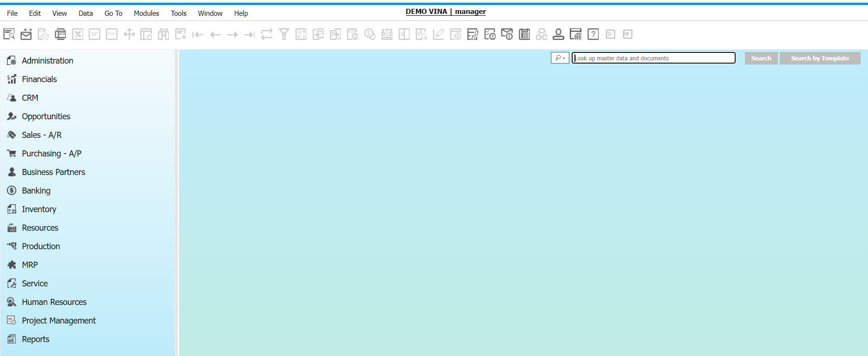Click the Send Email envelope icon

click(x=26, y=34)
